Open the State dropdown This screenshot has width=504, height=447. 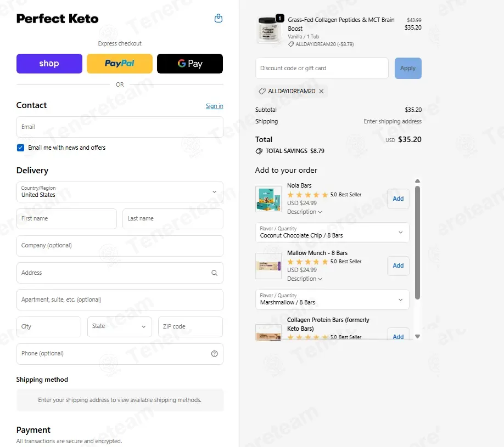(x=120, y=326)
